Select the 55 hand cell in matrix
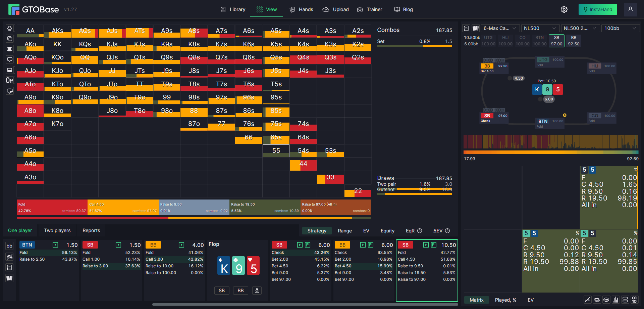 [276, 151]
